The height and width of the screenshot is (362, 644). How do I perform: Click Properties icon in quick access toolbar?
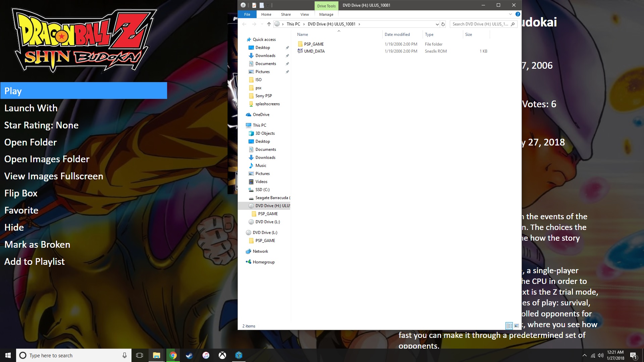[x=254, y=5]
